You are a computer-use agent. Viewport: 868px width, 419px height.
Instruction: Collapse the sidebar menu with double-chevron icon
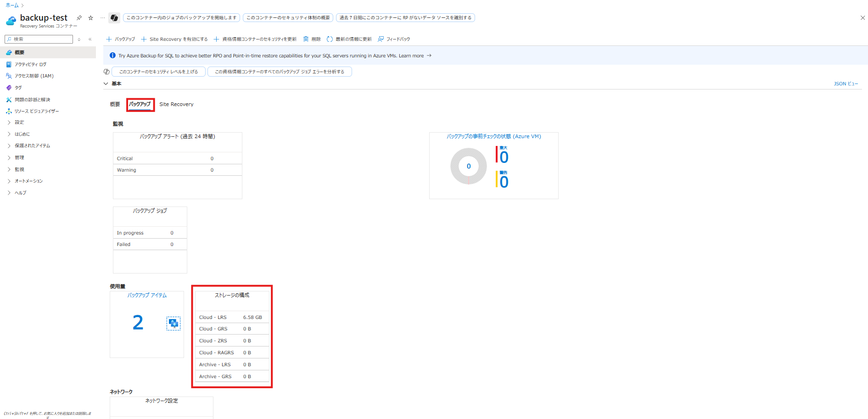[x=90, y=39]
